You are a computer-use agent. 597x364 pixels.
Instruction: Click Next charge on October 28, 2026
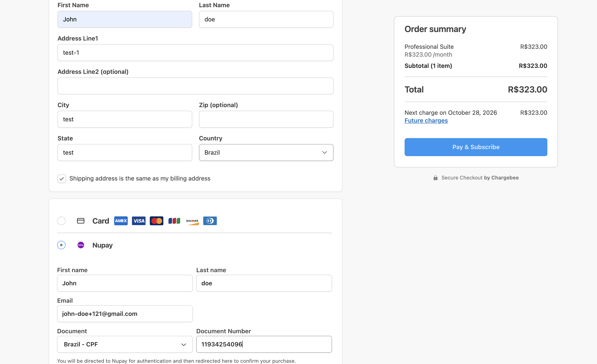[451, 113]
